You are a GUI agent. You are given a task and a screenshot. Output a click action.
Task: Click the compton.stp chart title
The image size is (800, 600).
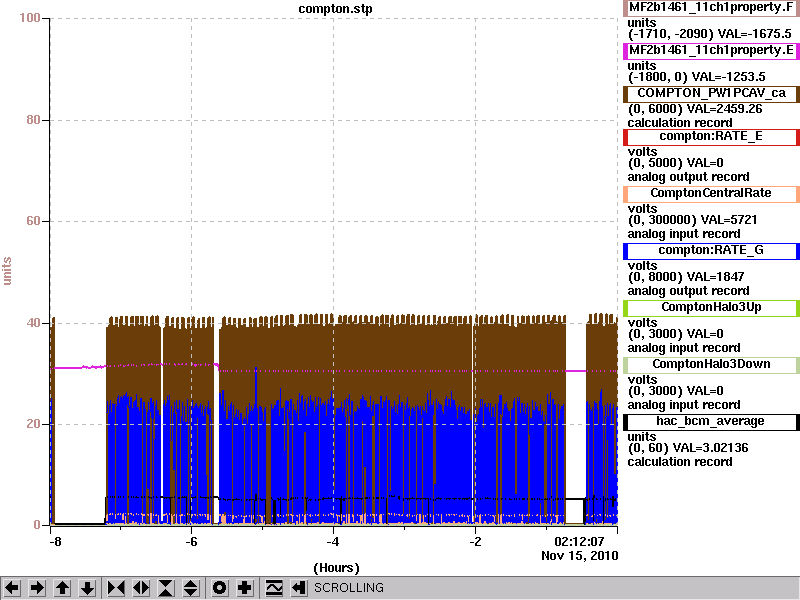[335, 9]
